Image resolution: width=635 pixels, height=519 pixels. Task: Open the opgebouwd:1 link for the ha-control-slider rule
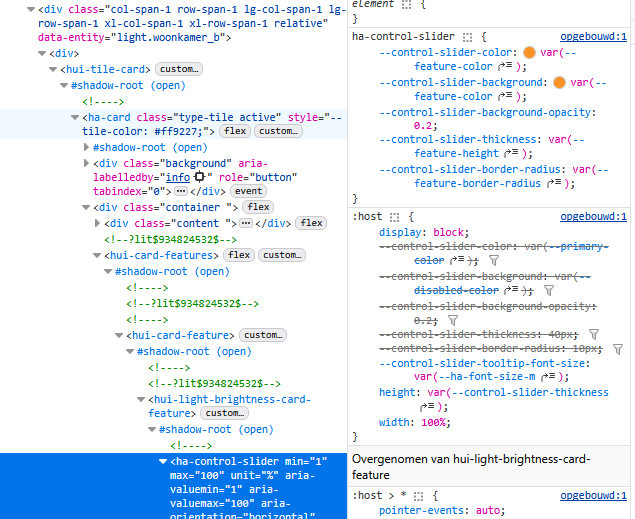coord(593,37)
